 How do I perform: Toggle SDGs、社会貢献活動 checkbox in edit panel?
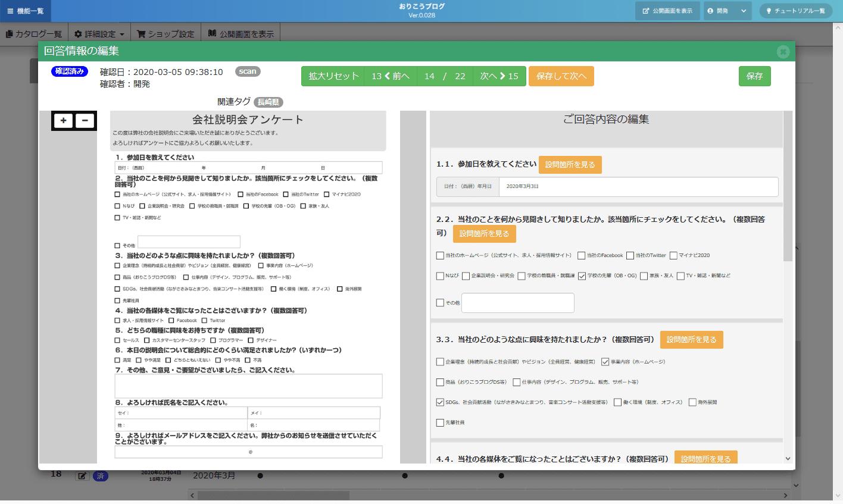(x=440, y=402)
